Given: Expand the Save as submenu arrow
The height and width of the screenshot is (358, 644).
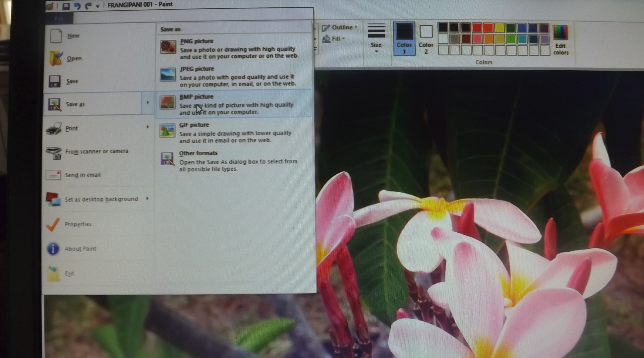Looking at the screenshot, I should click(148, 103).
